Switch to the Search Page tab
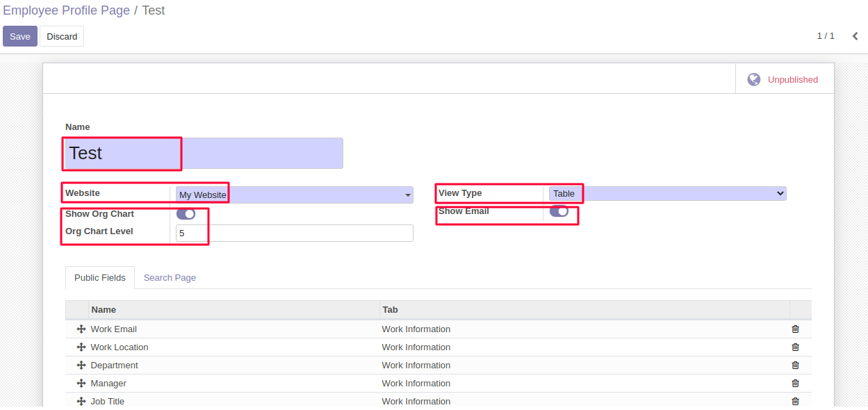Viewport: 868px width, 410px height. tap(170, 278)
